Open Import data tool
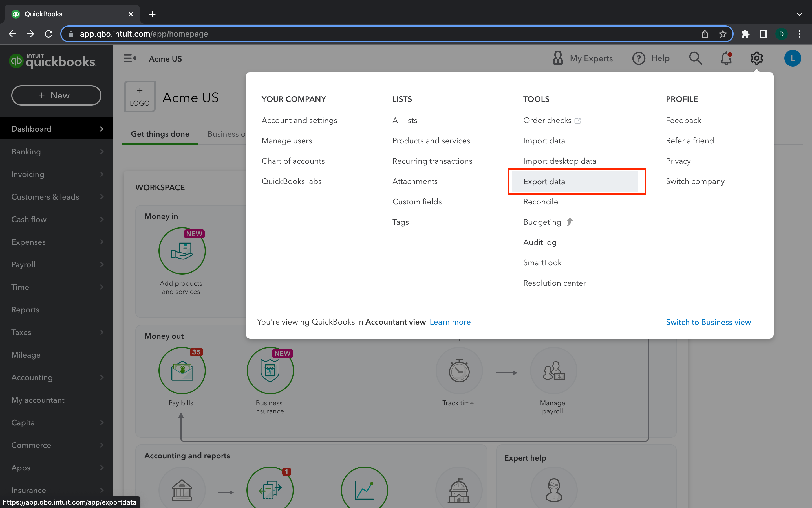This screenshot has height=508, width=812. click(544, 141)
